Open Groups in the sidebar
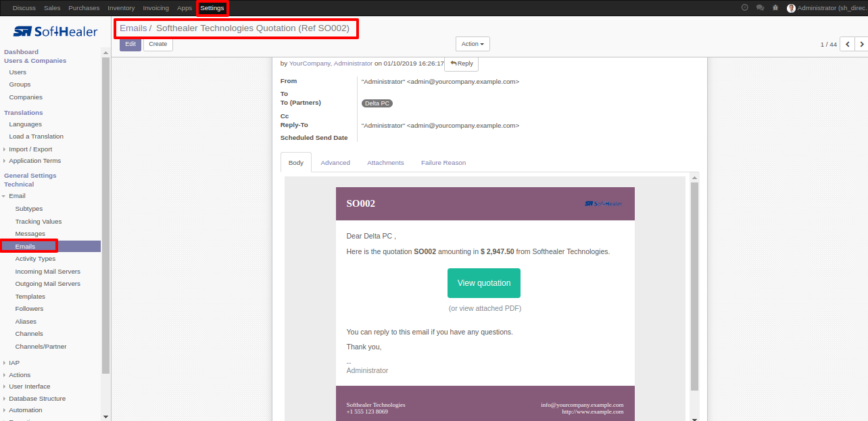868x421 pixels. 20,84
